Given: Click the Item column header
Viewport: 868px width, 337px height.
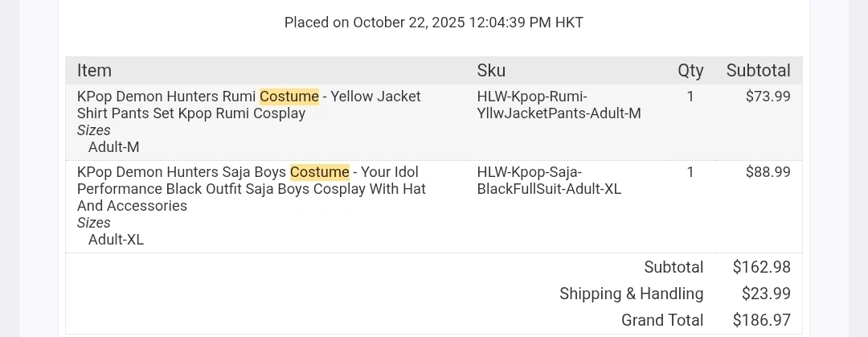Looking at the screenshot, I should pyautogui.click(x=94, y=71).
